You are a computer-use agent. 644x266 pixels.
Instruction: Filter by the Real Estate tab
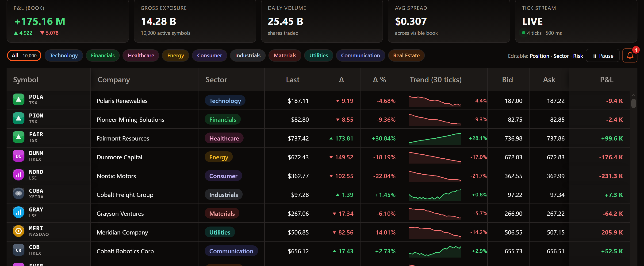coord(406,55)
